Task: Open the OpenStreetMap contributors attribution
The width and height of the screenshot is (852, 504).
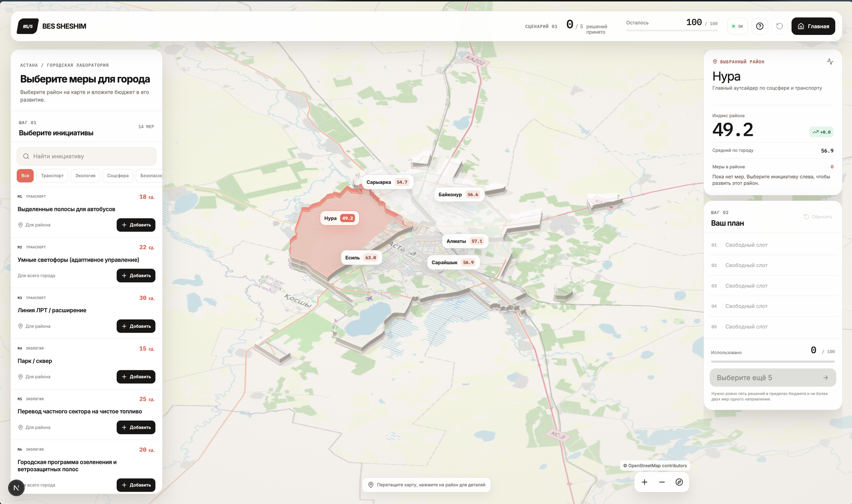Action: [x=655, y=466]
